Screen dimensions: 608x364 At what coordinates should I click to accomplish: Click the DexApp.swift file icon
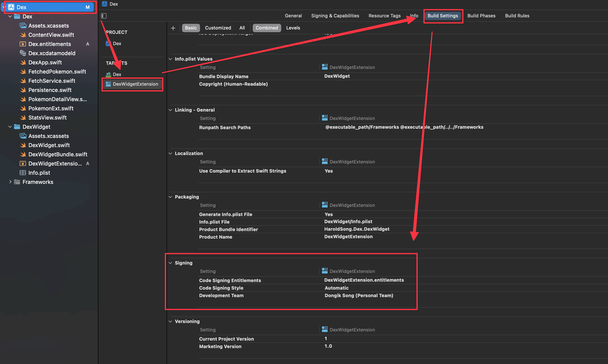(x=23, y=62)
